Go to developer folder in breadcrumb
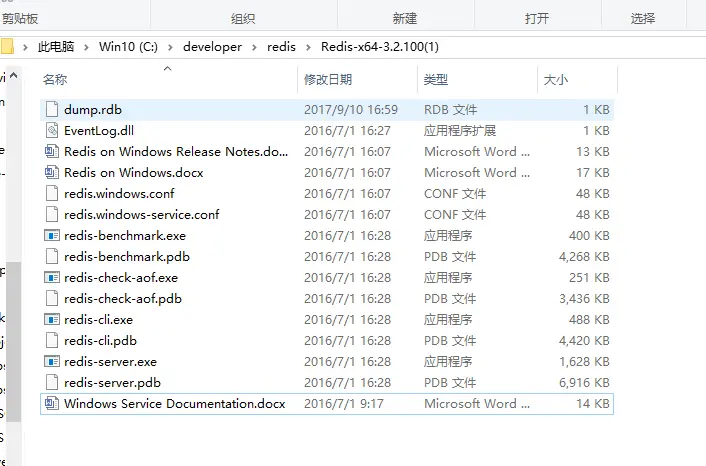The width and height of the screenshot is (706, 466). point(213,47)
